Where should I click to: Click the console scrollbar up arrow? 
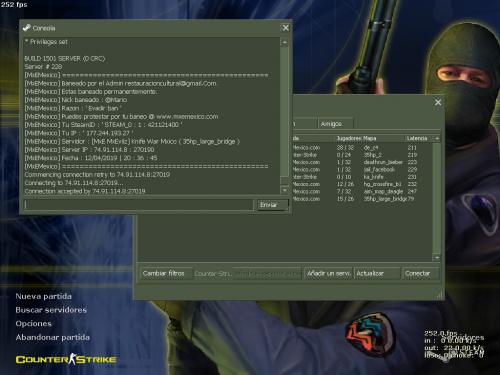pyautogui.click(x=285, y=42)
